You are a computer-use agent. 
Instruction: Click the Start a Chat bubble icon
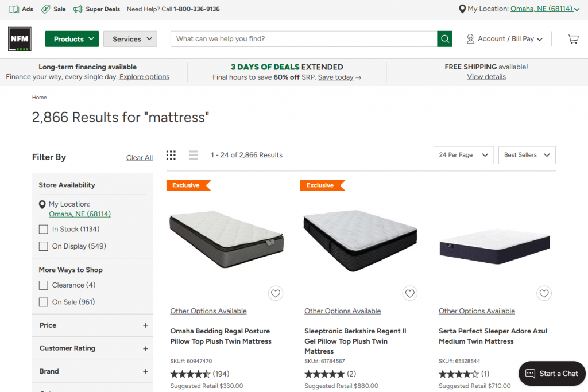click(530, 374)
